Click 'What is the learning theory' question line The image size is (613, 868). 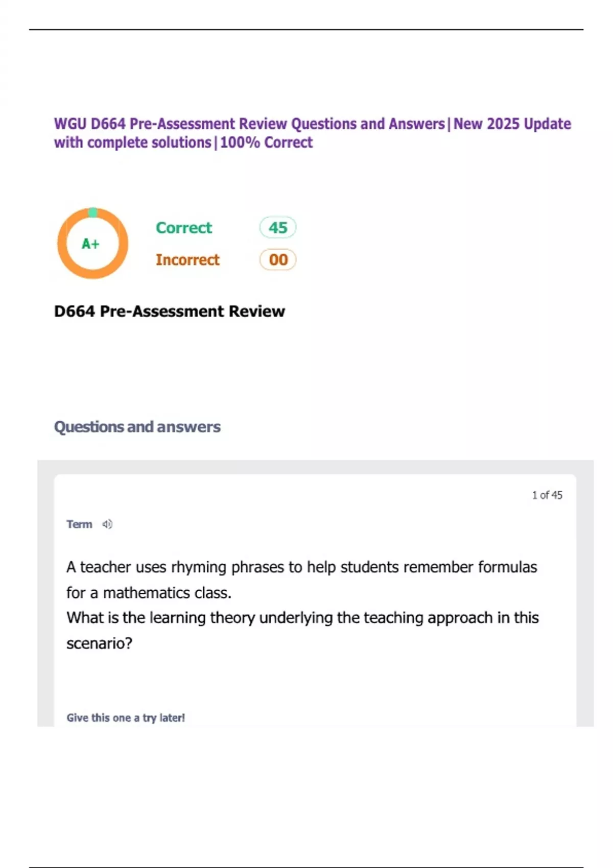302,618
